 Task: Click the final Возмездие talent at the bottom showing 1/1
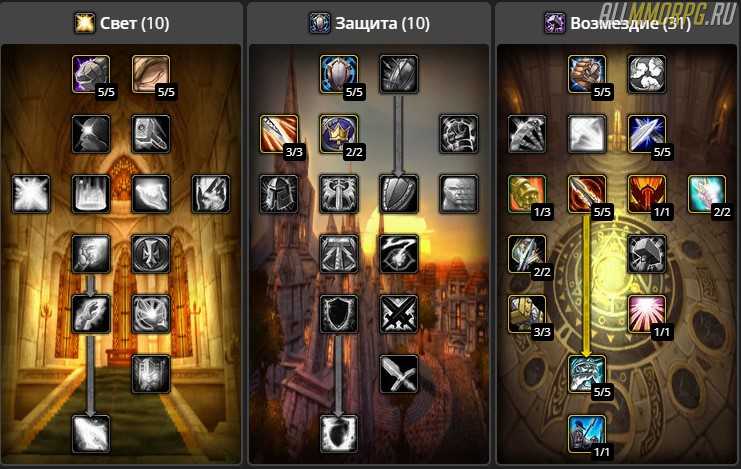(587, 434)
